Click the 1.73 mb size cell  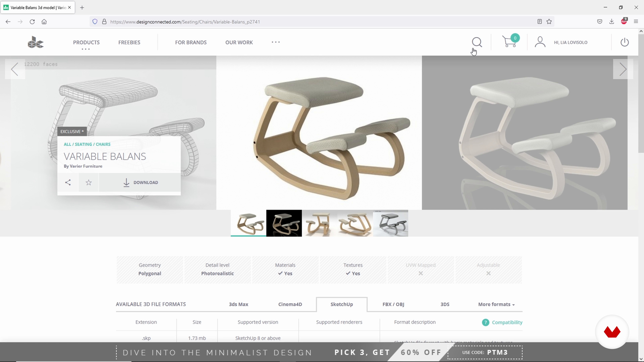(197, 338)
